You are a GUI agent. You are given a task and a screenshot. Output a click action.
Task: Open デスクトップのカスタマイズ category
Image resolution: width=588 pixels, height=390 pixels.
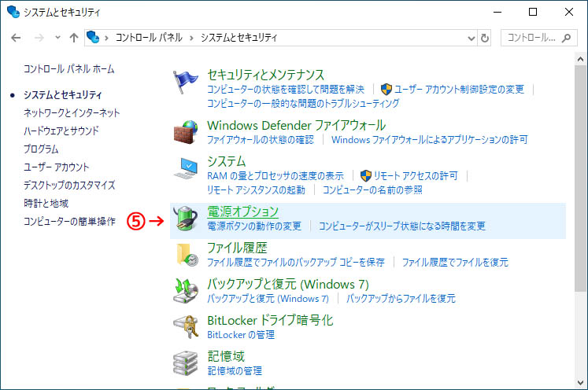click(x=69, y=185)
